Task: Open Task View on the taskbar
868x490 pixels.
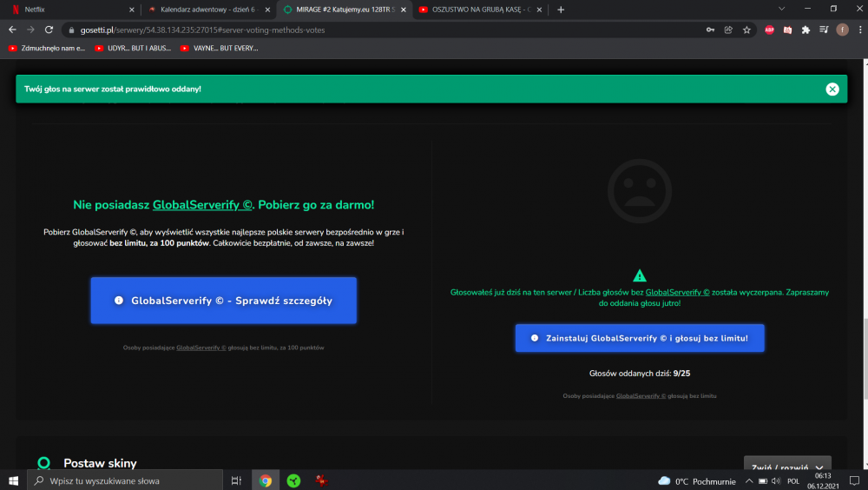Action: click(236, 480)
